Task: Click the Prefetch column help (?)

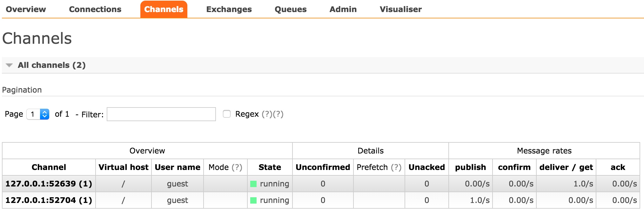Action: tap(396, 167)
